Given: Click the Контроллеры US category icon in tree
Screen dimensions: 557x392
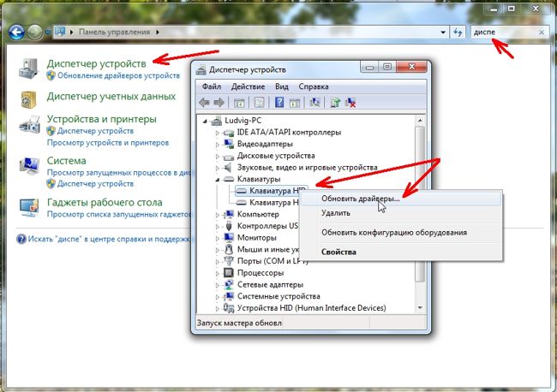Looking at the screenshot, I should (x=229, y=226).
